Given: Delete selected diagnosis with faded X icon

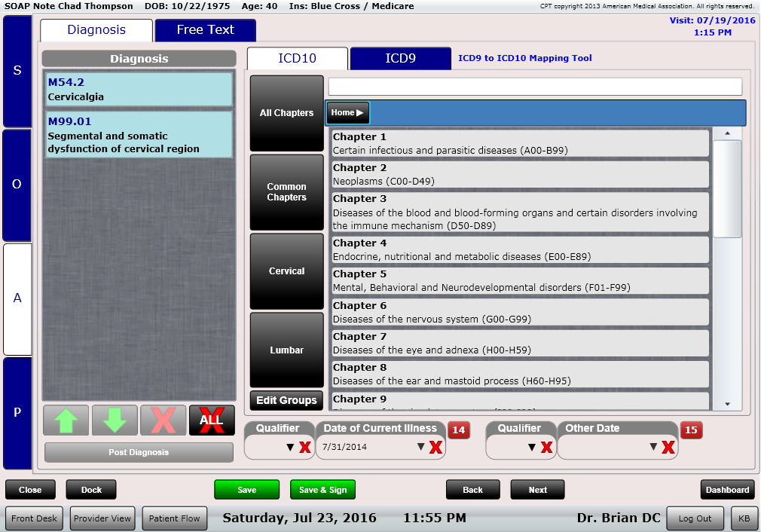Looking at the screenshot, I should 163,420.
